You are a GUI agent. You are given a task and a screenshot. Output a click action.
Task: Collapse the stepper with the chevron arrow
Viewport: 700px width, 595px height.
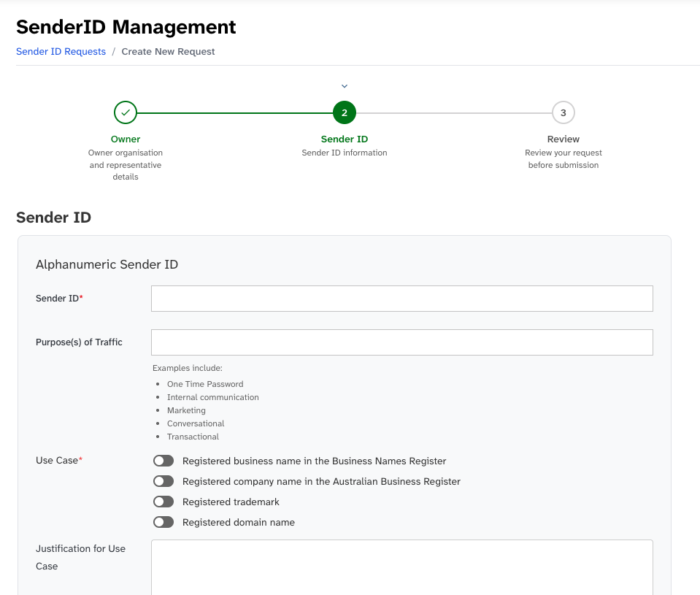(344, 85)
